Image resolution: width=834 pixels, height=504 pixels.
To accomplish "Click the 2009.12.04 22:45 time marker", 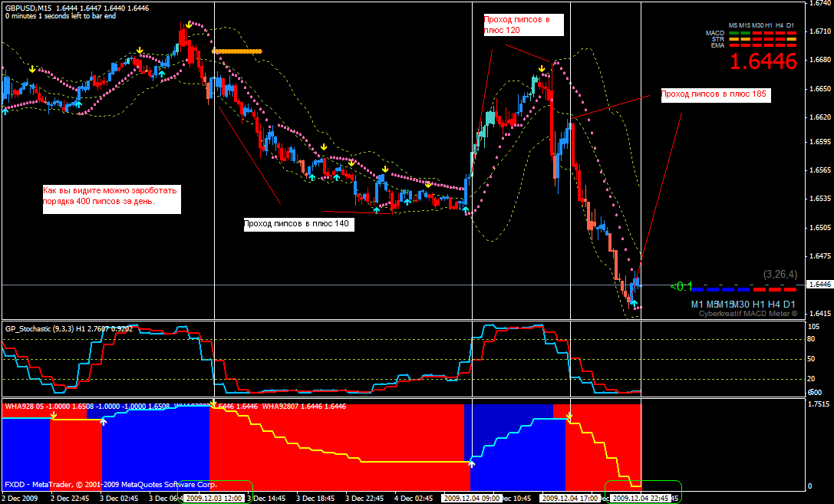I will [641, 498].
